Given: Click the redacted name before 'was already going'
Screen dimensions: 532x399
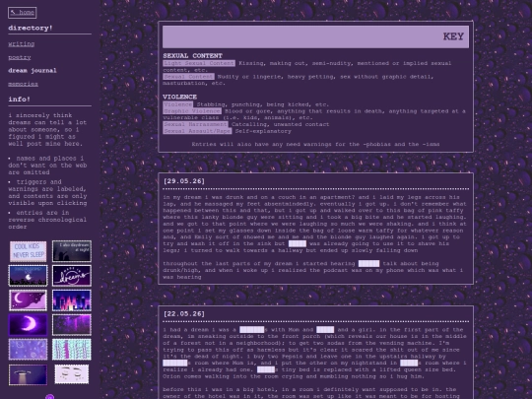Looking at the screenshot, I should click(x=298, y=243).
